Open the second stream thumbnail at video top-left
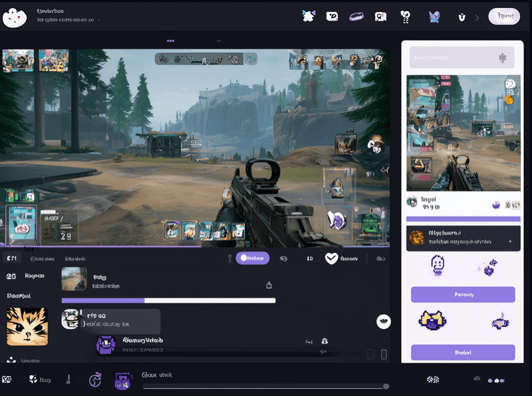 (x=54, y=61)
